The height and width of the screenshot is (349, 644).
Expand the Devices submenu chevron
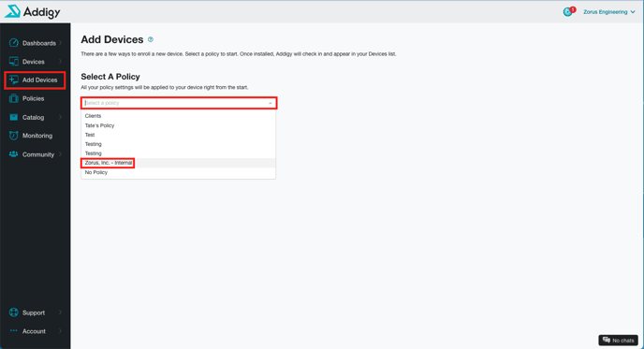[60, 61]
